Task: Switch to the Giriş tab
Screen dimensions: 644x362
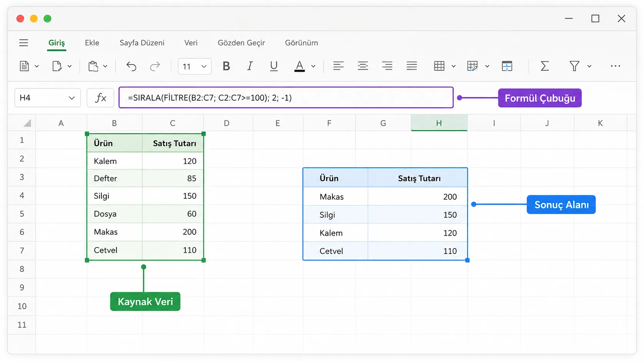Action: [57, 43]
